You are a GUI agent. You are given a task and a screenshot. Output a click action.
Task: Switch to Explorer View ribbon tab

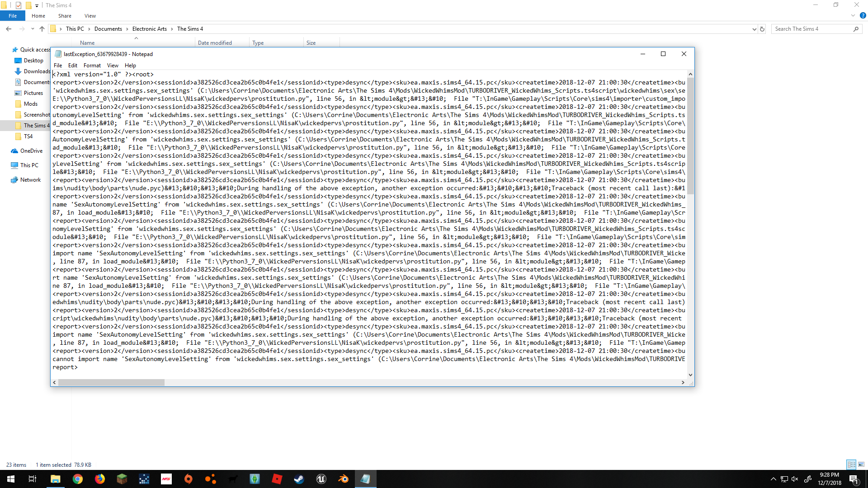(x=90, y=16)
